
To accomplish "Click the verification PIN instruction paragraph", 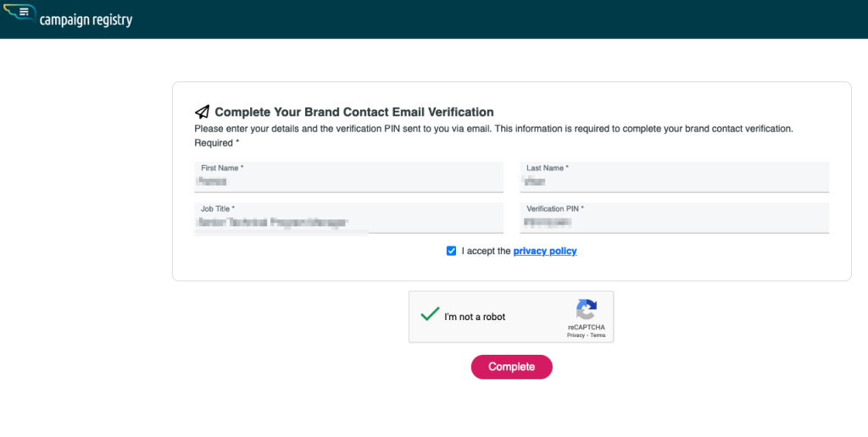I will point(493,129).
